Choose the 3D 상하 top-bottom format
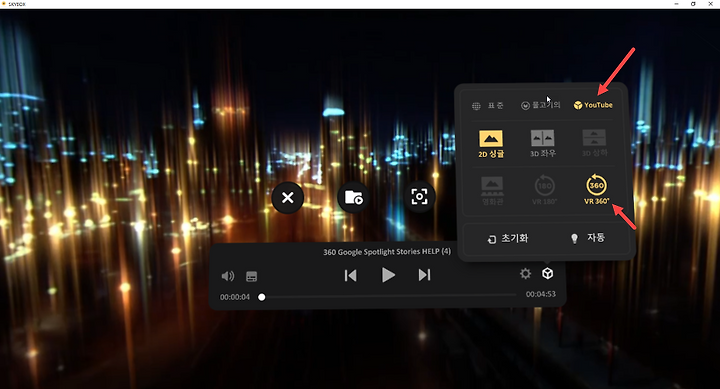720x389 pixels. [595, 143]
